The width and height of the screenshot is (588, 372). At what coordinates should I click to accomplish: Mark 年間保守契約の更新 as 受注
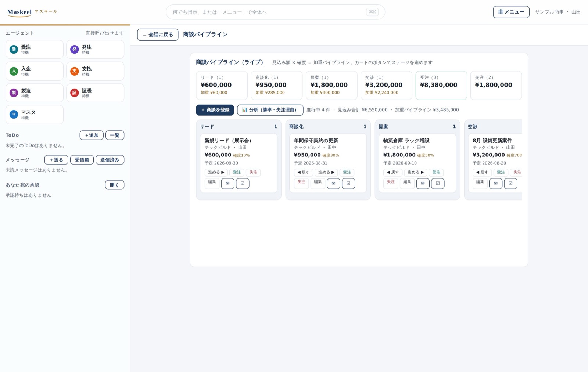[x=347, y=172]
